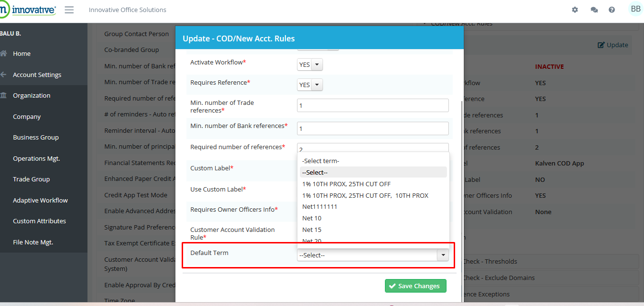Click Group Contact Person in background page
Screen dimensions: 644x306
136,34
